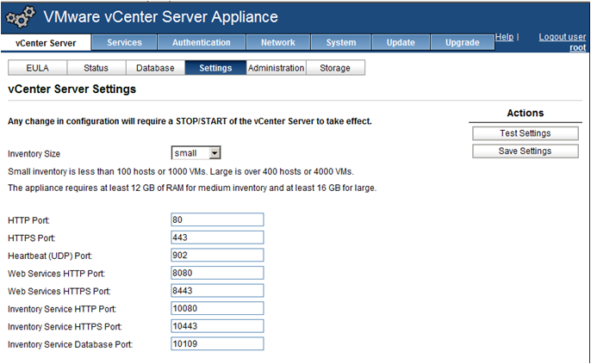Open the Database sub-tab
The image size is (591, 364).
point(155,68)
